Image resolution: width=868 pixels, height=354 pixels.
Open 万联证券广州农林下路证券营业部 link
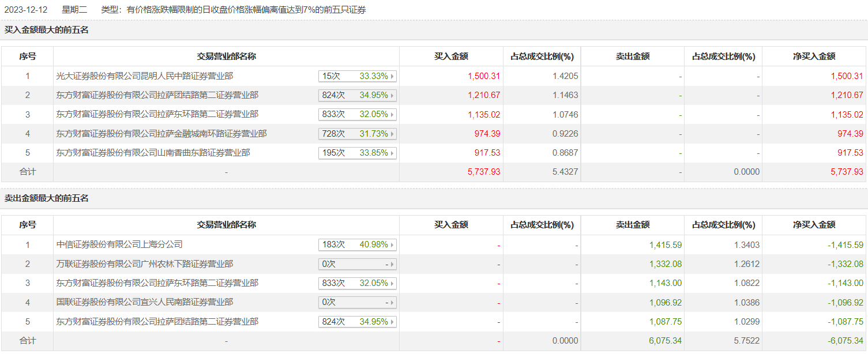pos(145,264)
